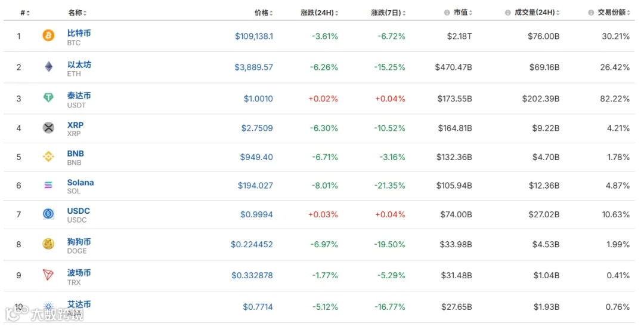
Task: Select the 10.63% trade share value
Action: 615,214
